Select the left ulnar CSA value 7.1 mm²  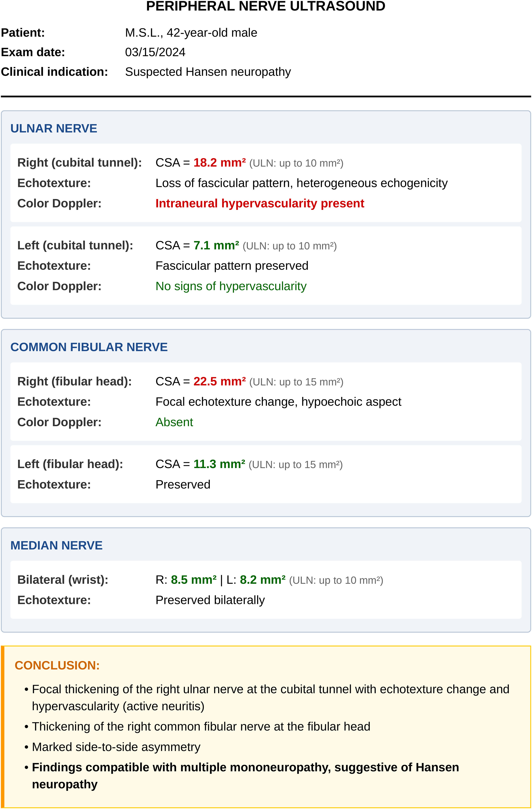tap(216, 245)
